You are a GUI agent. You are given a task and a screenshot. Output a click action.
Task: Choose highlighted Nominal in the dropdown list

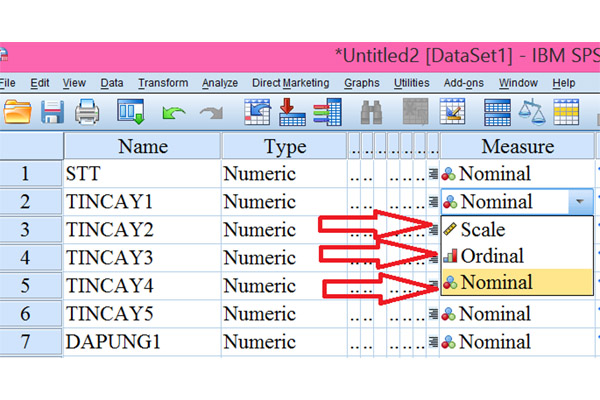(x=517, y=282)
